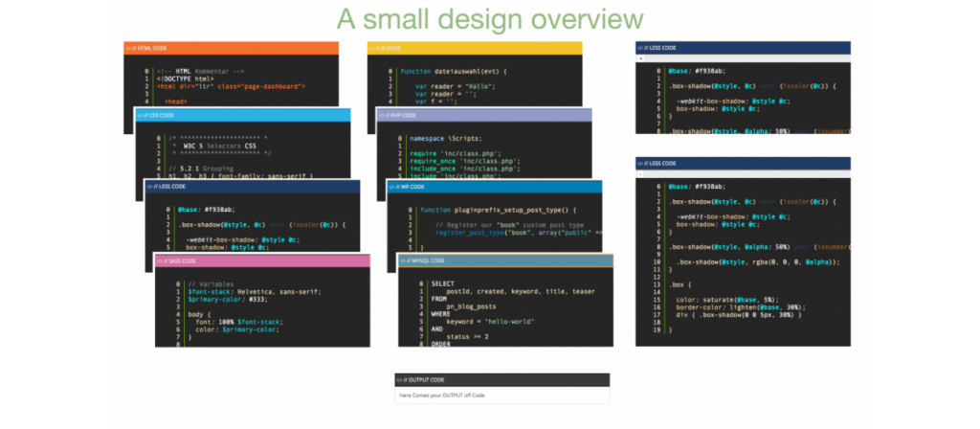Click the 'keyword = "hello-world"' condition

(490, 322)
